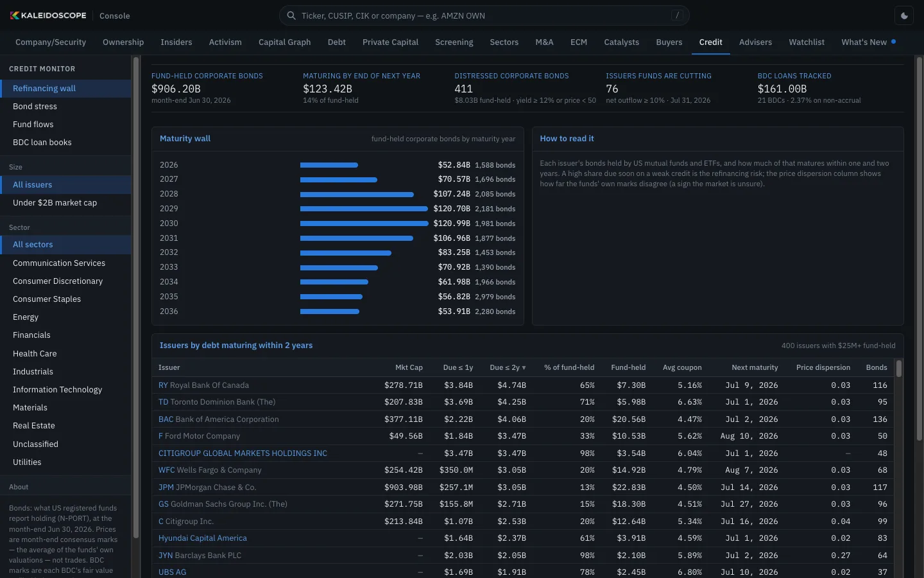
Task: Open the Private Capital tab
Action: 390,42
